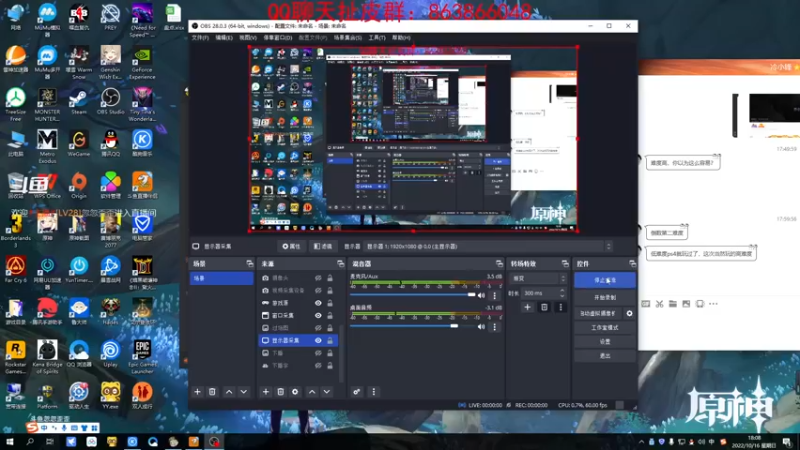The height and width of the screenshot is (450, 800).
Task: Open WeGame desktop shortcut
Action: coord(79,144)
